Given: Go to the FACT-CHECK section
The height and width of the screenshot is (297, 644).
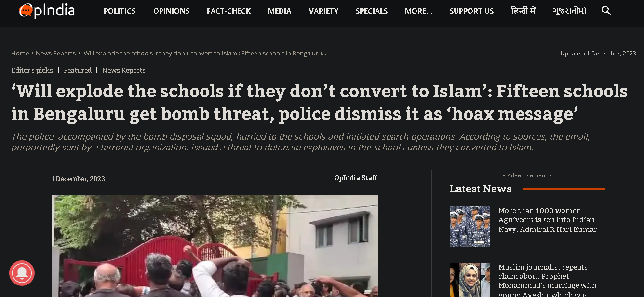Looking at the screenshot, I should (228, 11).
